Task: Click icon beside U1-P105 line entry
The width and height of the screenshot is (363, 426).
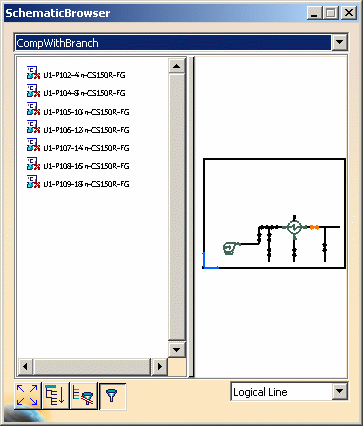Action: [33, 109]
